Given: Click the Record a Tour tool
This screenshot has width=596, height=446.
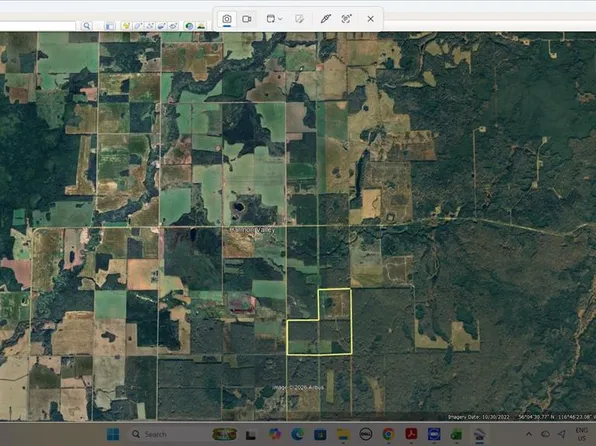Looking at the screenshot, I should [x=173, y=26].
